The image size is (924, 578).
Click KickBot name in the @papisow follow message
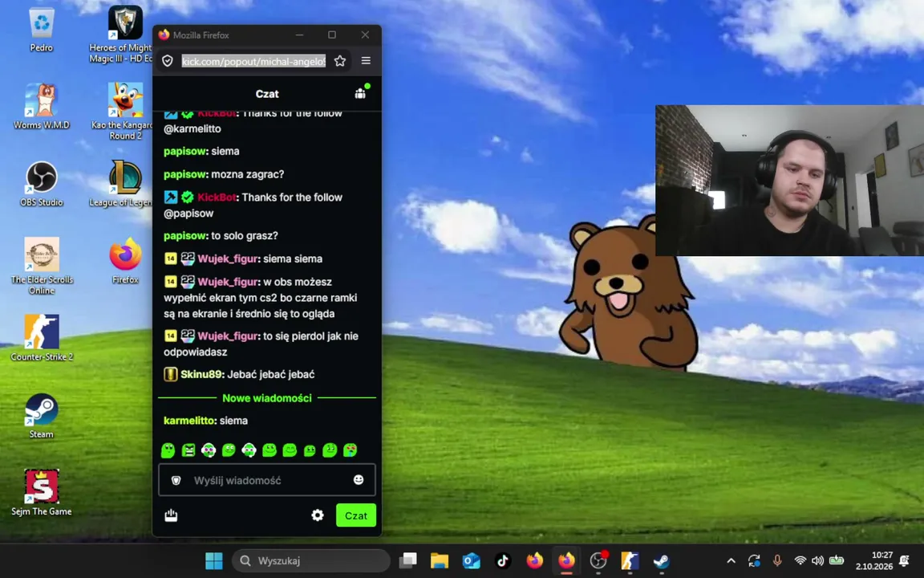217,197
